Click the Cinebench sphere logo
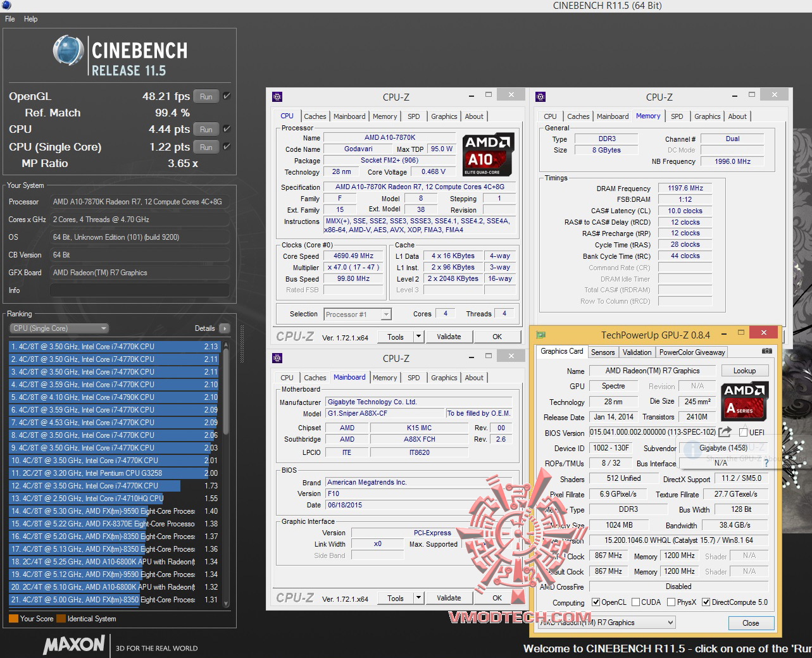This screenshot has width=812, height=658. (x=68, y=51)
